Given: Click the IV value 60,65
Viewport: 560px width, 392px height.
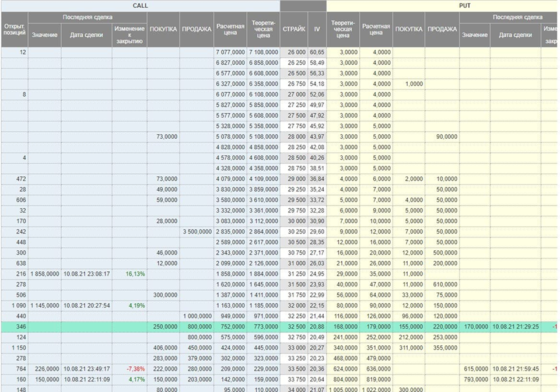Looking at the screenshot, I should point(317,52).
